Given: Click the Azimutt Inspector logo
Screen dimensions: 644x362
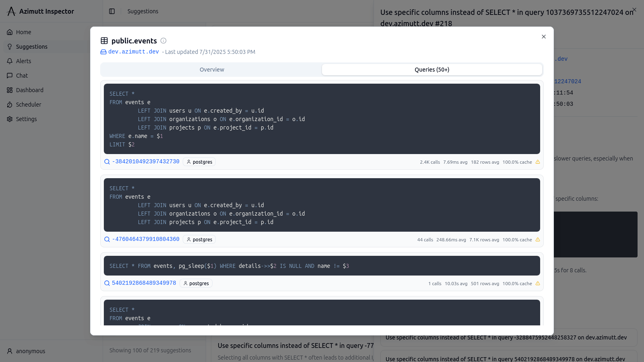Looking at the screenshot, I should 11,11.
